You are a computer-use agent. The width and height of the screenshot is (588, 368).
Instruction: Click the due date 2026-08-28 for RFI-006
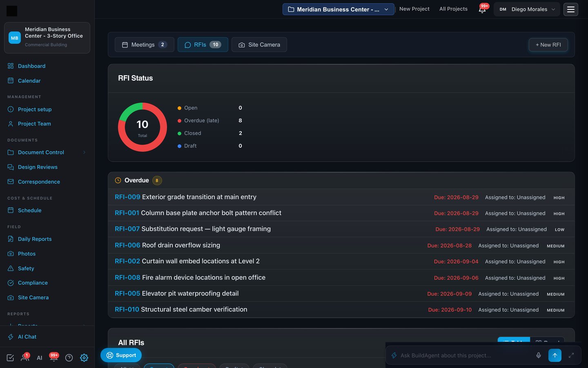click(450, 246)
